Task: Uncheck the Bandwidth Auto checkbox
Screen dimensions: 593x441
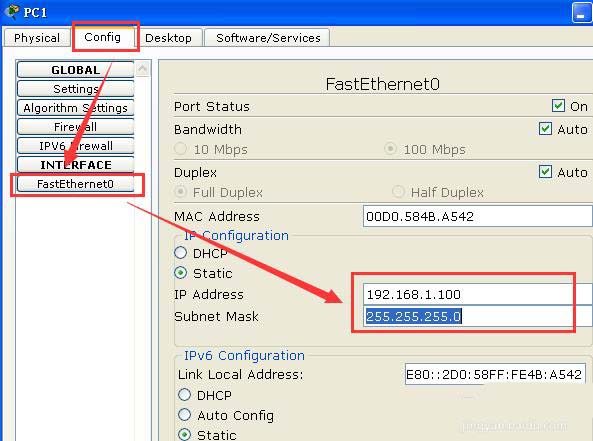Action: tap(545, 129)
